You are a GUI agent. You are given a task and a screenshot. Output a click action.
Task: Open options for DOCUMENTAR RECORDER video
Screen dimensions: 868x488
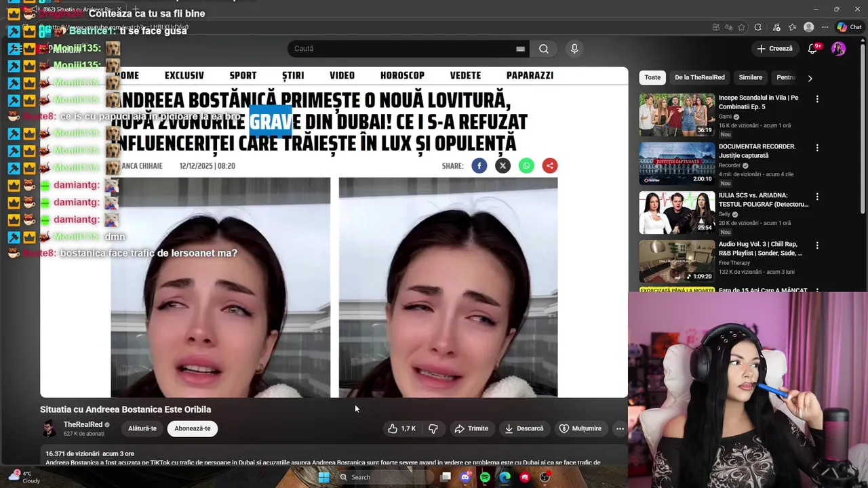point(817,148)
